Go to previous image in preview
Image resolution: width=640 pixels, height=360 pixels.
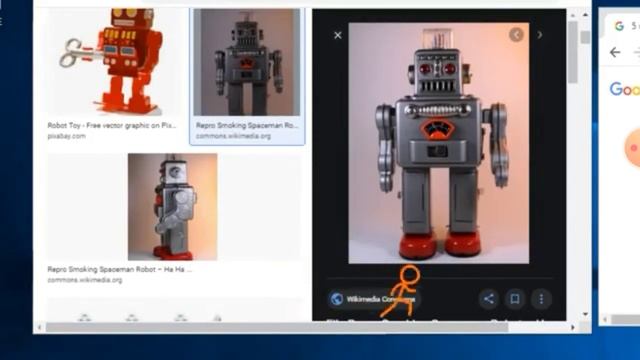coord(516,35)
